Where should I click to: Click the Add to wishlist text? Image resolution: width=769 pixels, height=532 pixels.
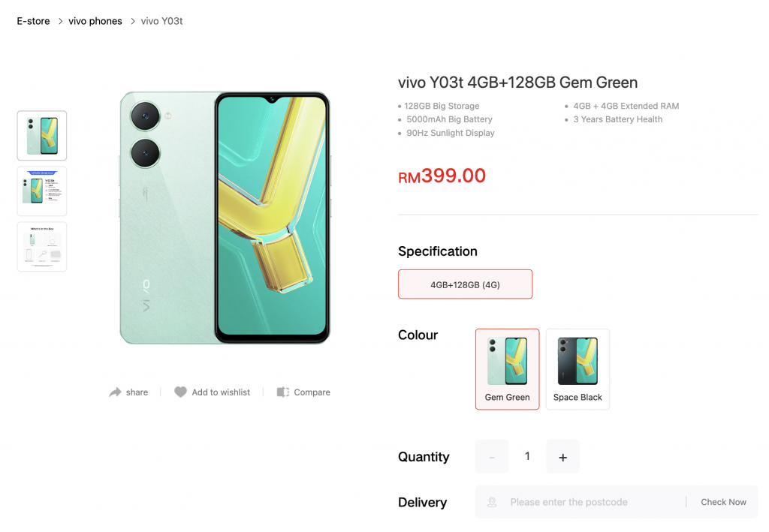pos(221,392)
